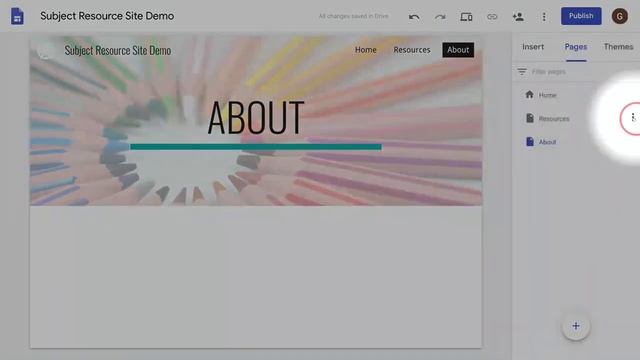
Task: Go to Resources in site navigation
Action: [x=411, y=50]
